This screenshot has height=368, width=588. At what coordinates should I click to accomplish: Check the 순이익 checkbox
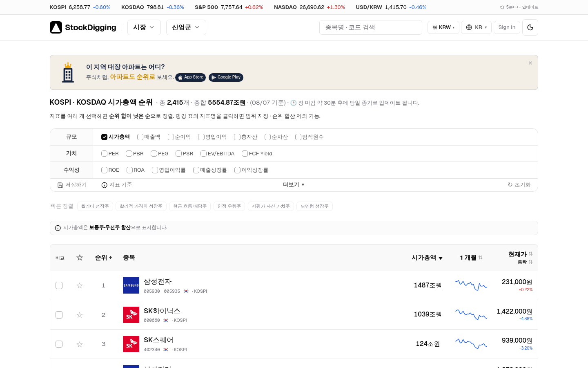click(171, 137)
